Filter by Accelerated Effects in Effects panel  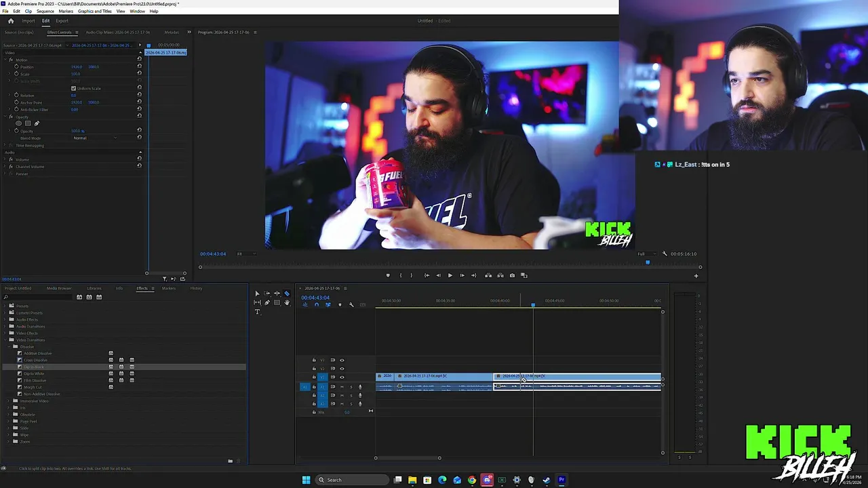79,297
